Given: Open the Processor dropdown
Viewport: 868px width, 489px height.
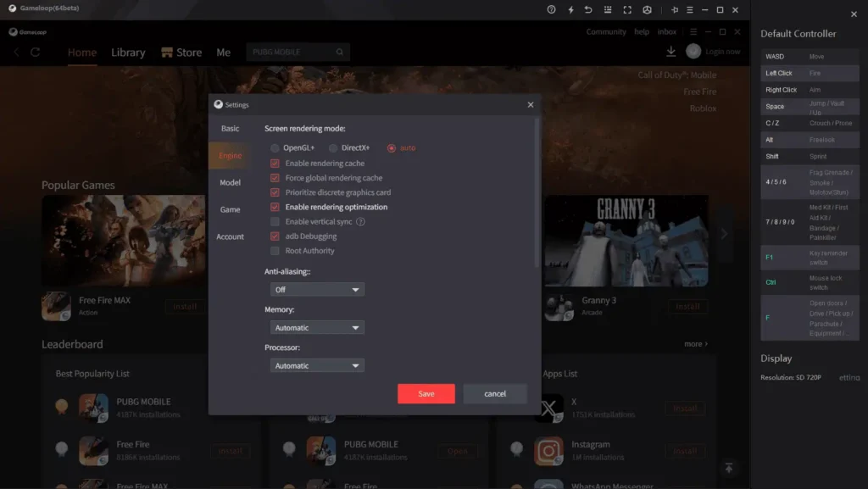Looking at the screenshot, I should click(317, 365).
